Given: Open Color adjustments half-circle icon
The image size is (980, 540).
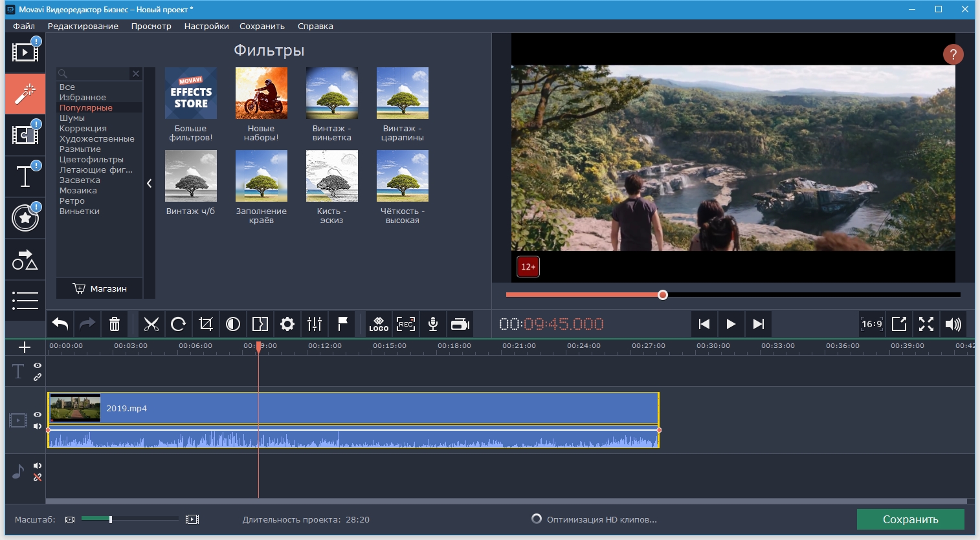Looking at the screenshot, I should (x=233, y=324).
